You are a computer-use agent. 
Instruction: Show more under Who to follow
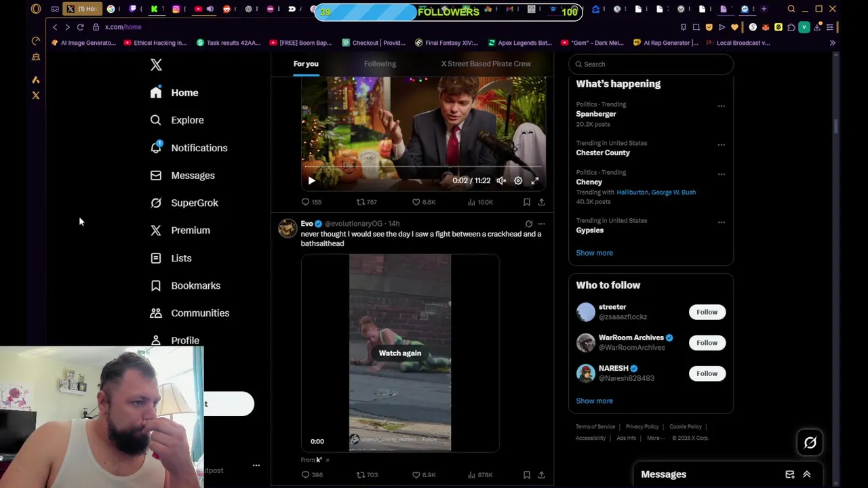click(x=594, y=401)
